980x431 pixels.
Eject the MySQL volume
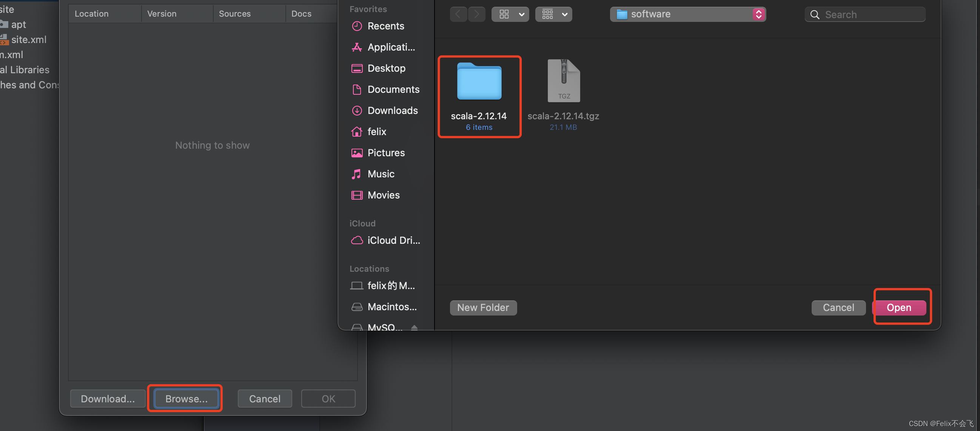[414, 327]
